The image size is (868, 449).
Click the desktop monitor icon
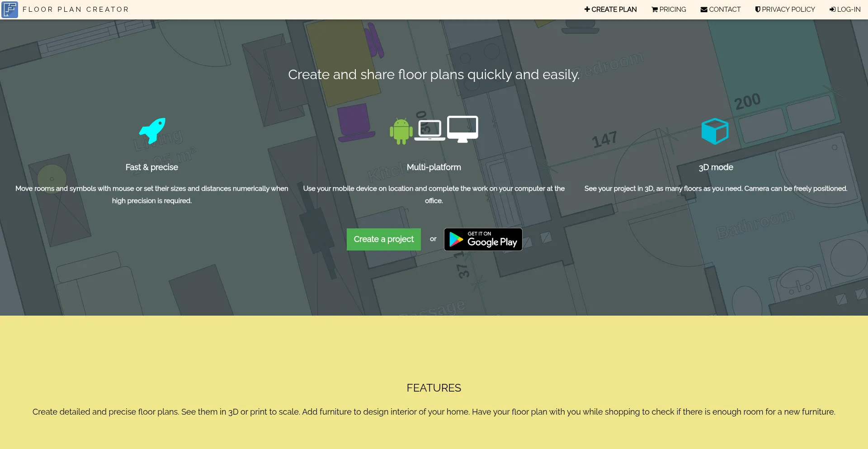coord(462,129)
